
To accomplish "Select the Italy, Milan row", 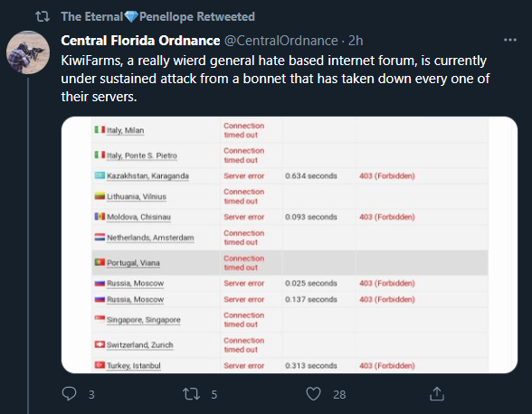I will click(x=290, y=130).
